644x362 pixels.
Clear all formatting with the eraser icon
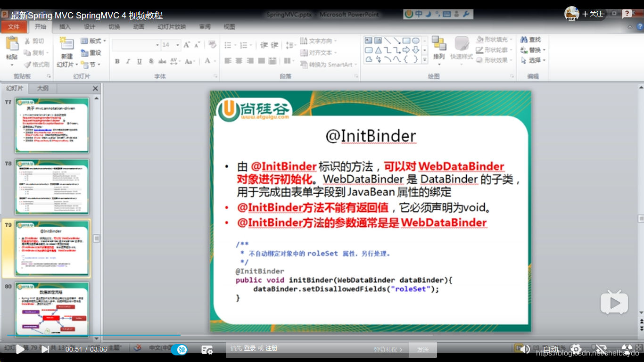tap(212, 45)
